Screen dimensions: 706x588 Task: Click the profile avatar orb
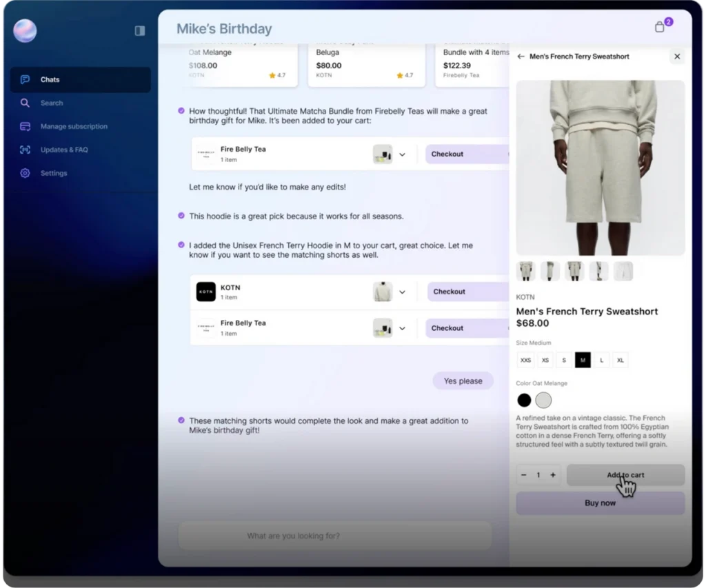[26, 30]
